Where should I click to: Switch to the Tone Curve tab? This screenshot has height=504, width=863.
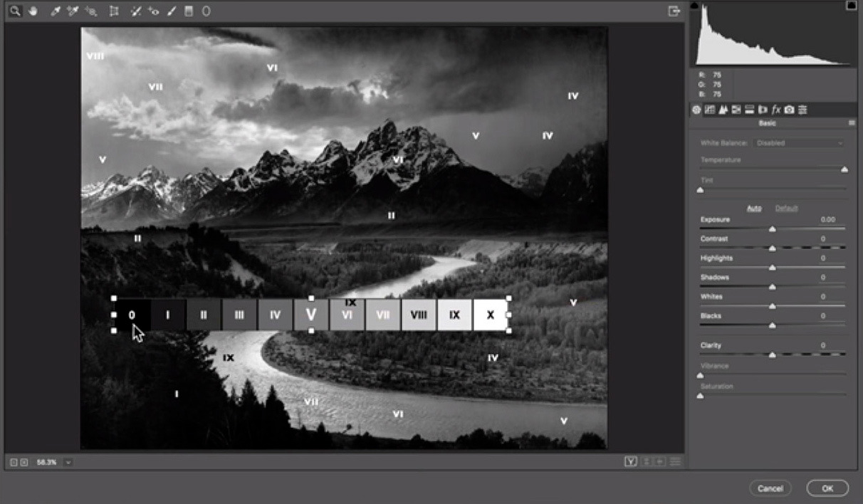pyautogui.click(x=710, y=110)
